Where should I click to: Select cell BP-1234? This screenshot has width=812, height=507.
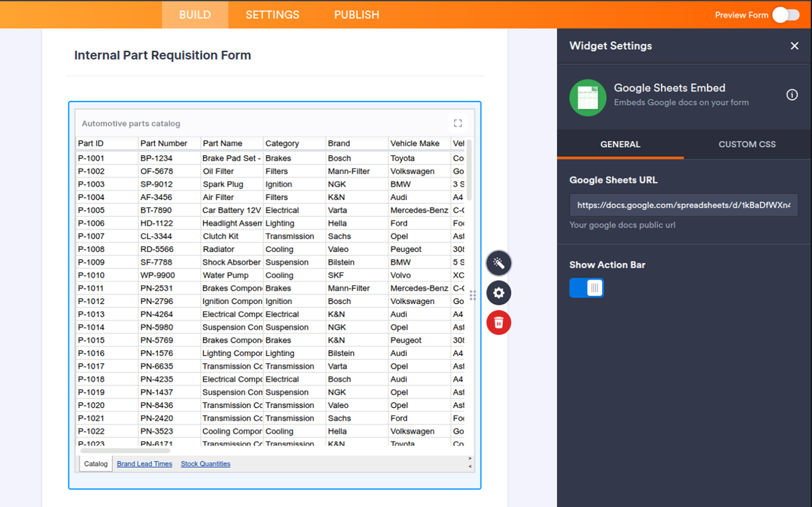(x=169, y=158)
